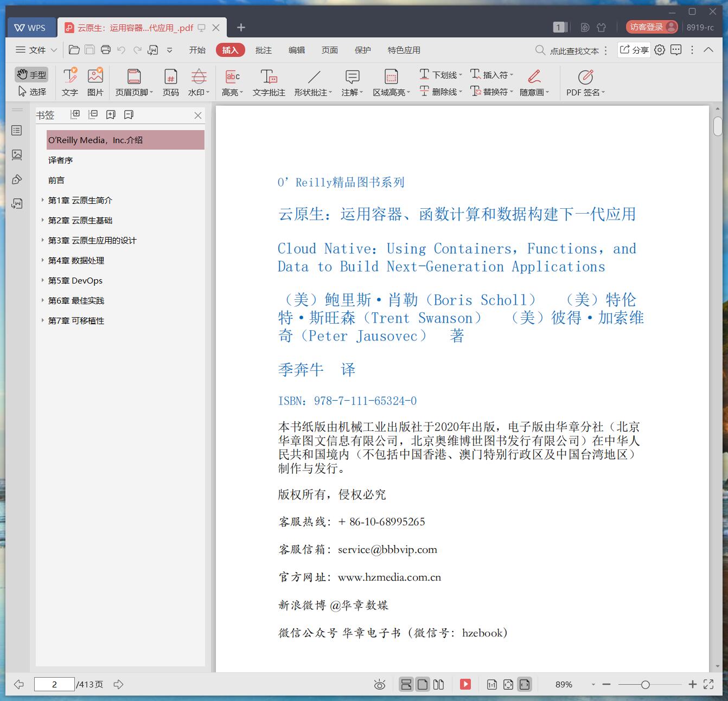Add page numbers with 页码
The width and height of the screenshot is (728, 701).
(171, 82)
